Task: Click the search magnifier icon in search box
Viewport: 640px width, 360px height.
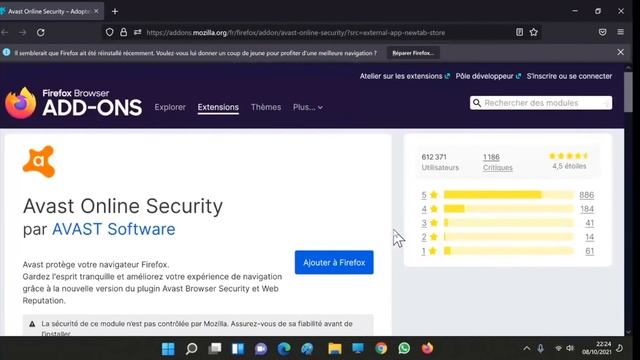Action: [477, 103]
